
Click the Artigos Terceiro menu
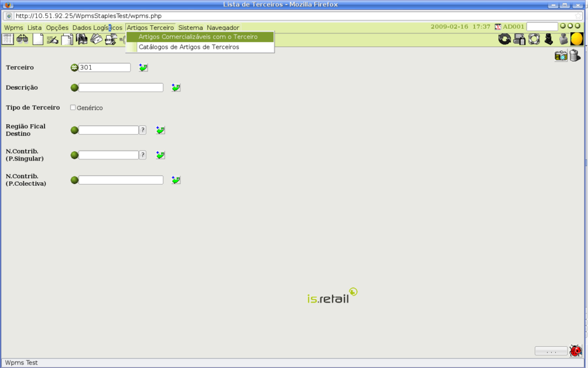coord(150,28)
